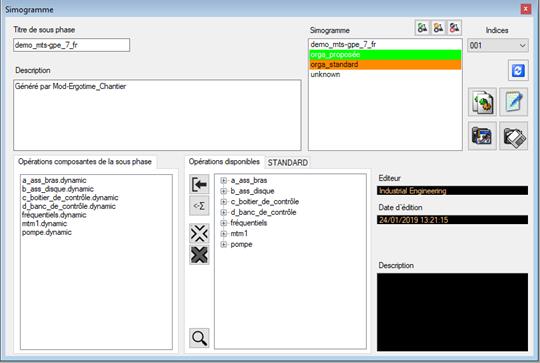
Task: Click the date field 24/01/2019 13:21:15
Action: click(452, 220)
